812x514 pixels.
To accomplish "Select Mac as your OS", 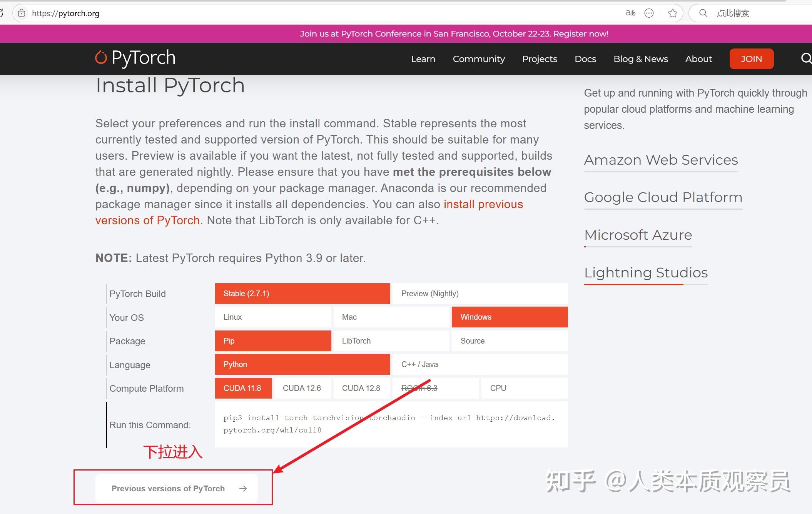I will coord(349,317).
